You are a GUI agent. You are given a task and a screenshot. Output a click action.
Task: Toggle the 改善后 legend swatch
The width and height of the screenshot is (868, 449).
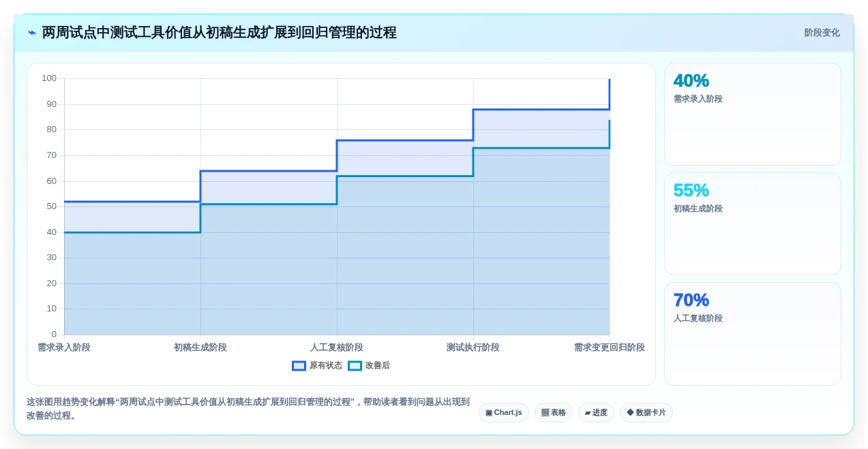[355, 366]
